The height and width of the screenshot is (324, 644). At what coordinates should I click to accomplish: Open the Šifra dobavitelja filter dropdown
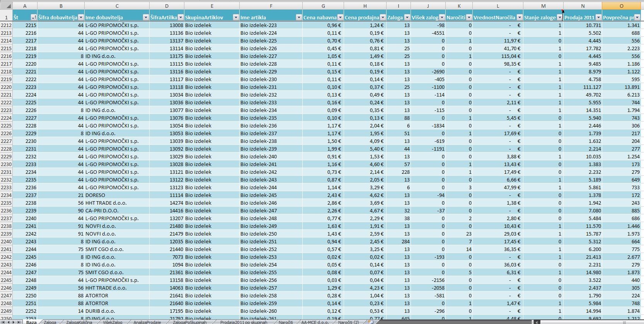pos(81,17)
